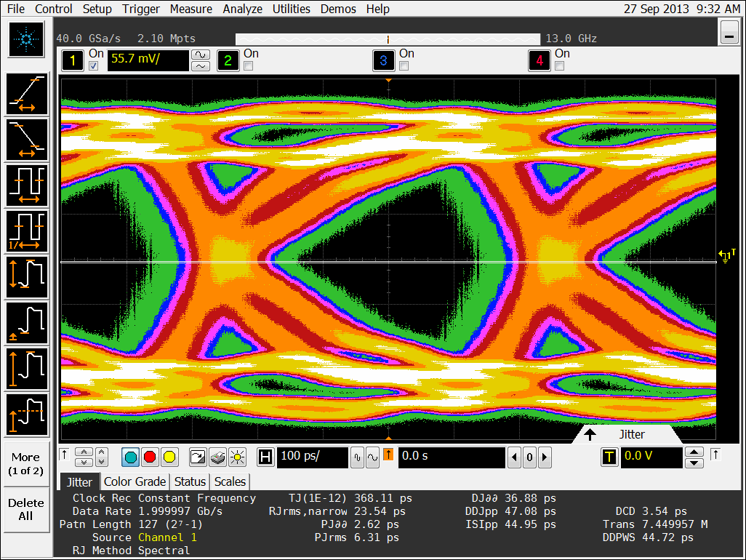Click the Agilent logo icon
This screenshot has width=746, height=560.
(27, 39)
